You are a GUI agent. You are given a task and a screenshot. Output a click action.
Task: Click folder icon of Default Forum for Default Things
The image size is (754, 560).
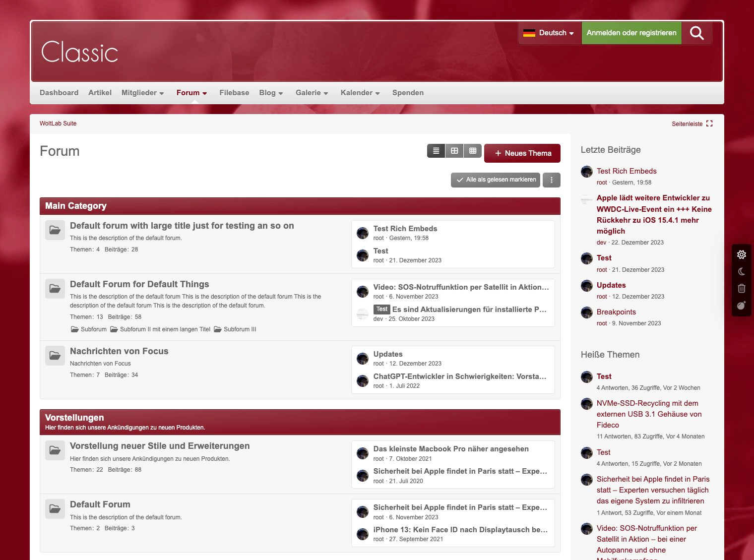(x=55, y=289)
